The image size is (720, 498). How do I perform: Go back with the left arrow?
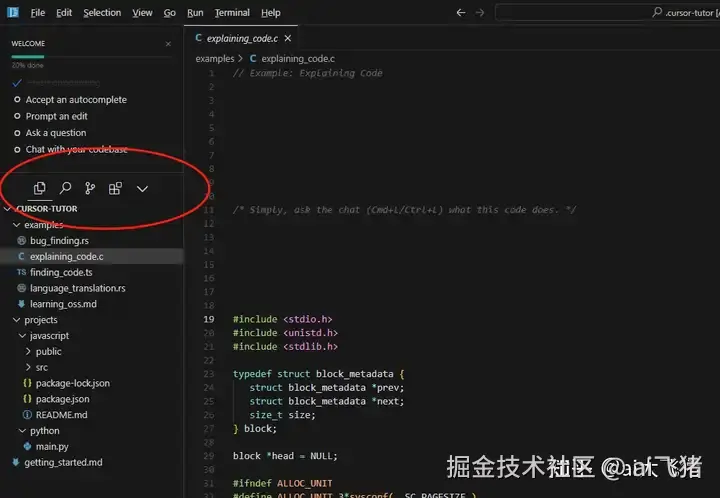point(461,12)
